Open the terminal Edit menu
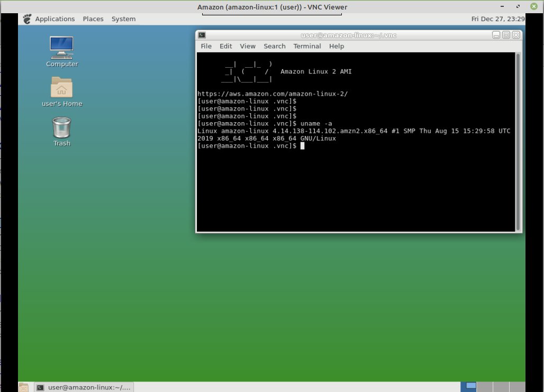 pyautogui.click(x=225, y=46)
